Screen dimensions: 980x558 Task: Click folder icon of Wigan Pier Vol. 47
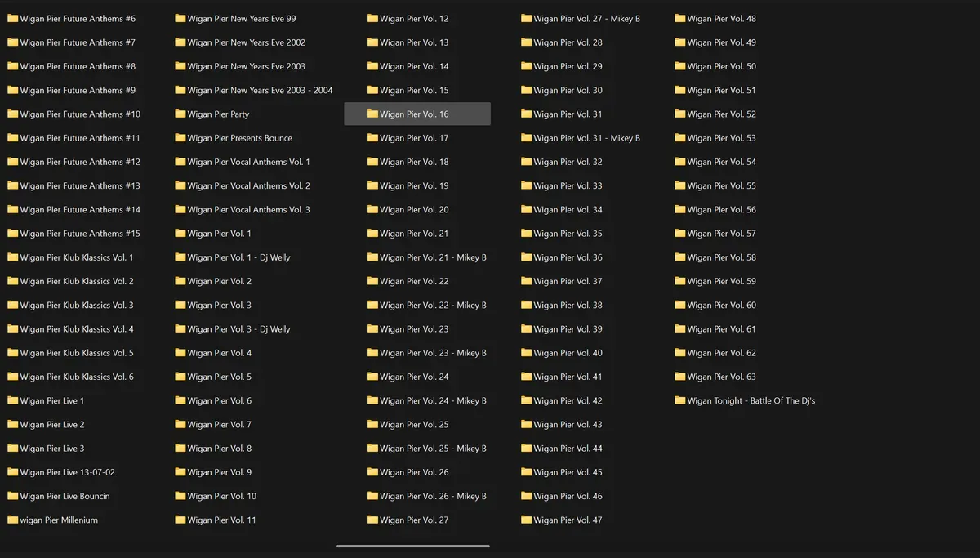coord(526,520)
